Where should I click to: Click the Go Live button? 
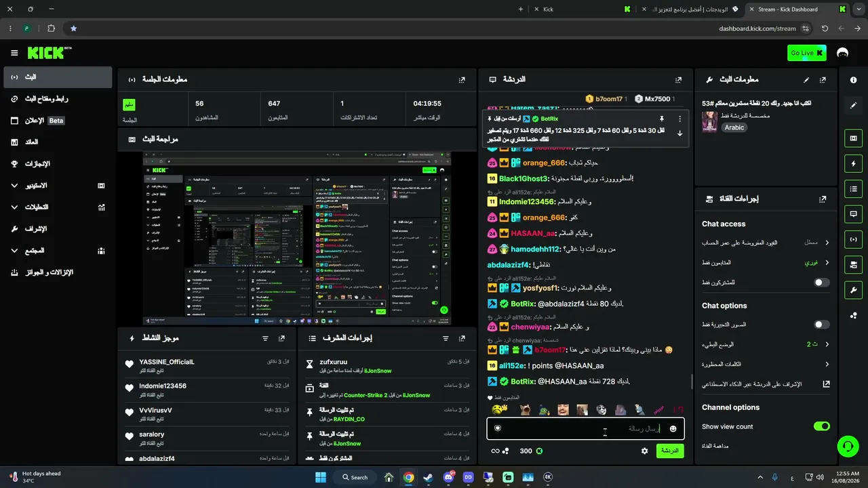(806, 53)
